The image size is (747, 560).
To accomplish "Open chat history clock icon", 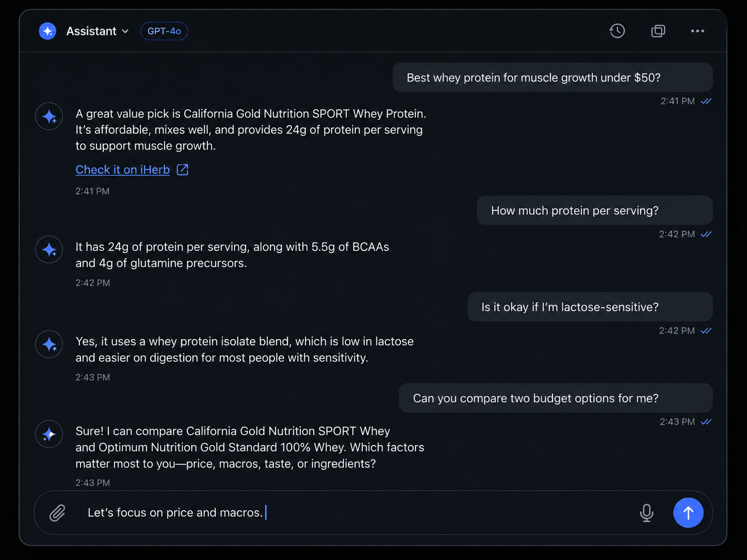I will click(617, 31).
